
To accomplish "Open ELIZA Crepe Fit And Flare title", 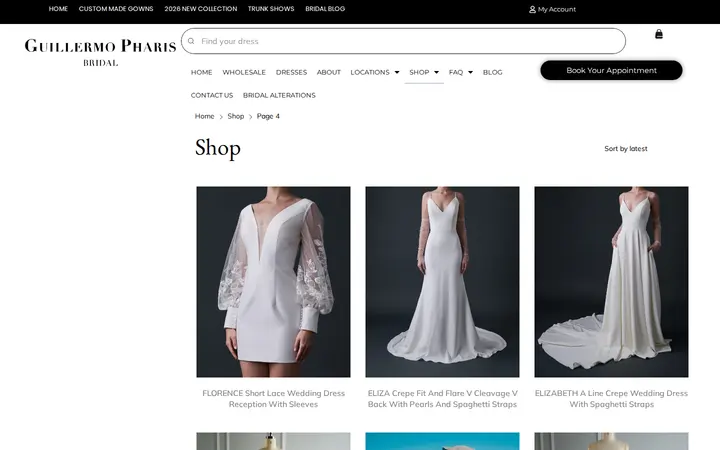I will (x=442, y=399).
